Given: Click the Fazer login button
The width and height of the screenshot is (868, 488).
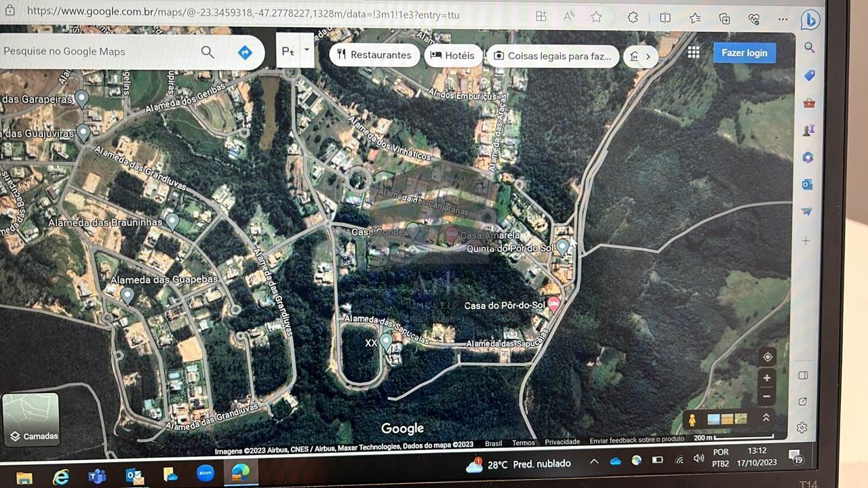Looking at the screenshot, I should (745, 53).
